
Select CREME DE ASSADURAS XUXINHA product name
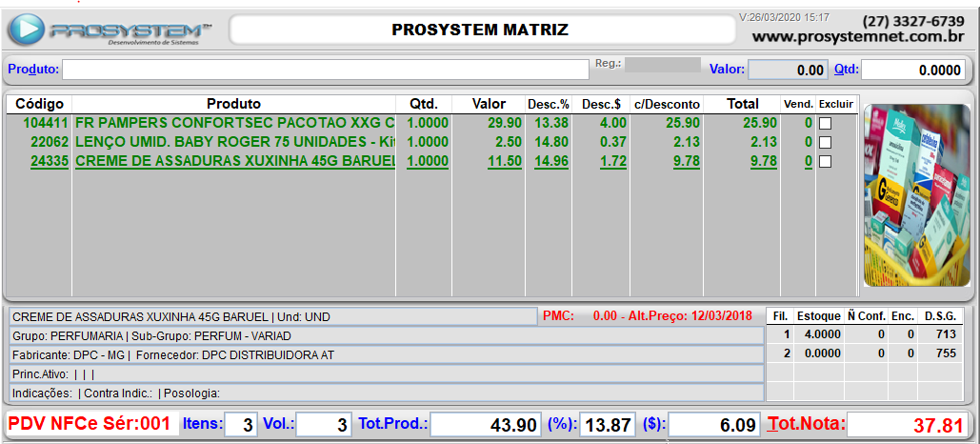pyautogui.click(x=235, y=161)
